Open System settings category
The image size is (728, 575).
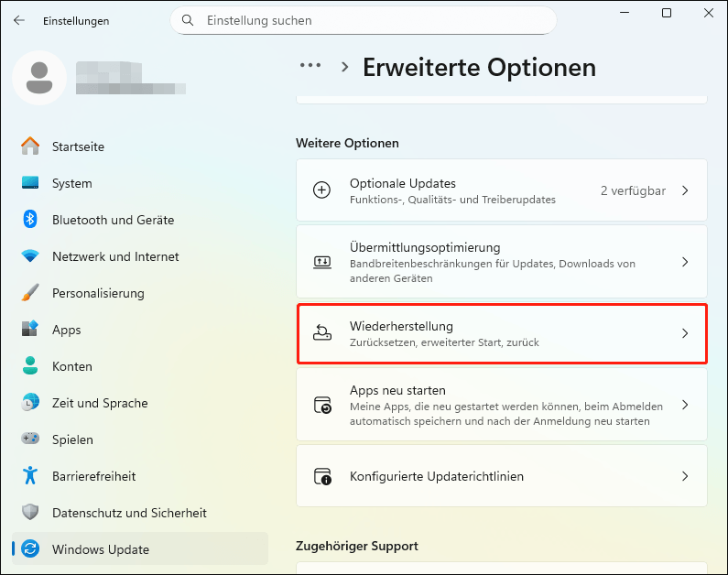click(x=140, y=183)
